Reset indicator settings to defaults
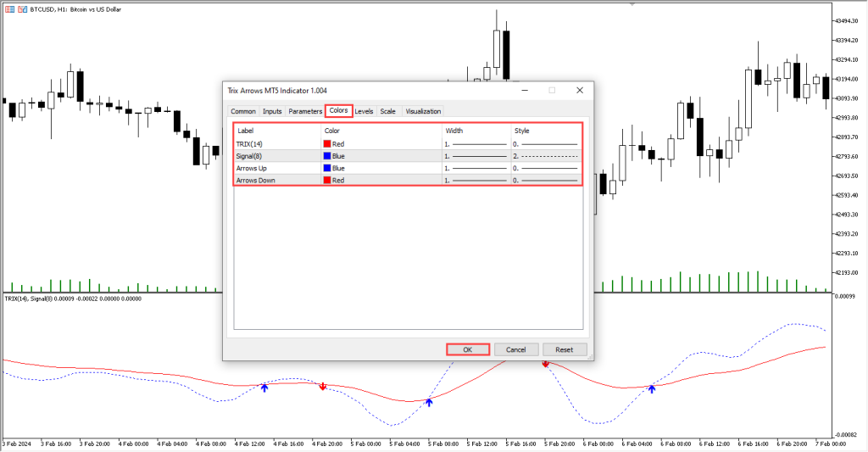Viewport: 868px width, 452px height. tap(564, 349)
